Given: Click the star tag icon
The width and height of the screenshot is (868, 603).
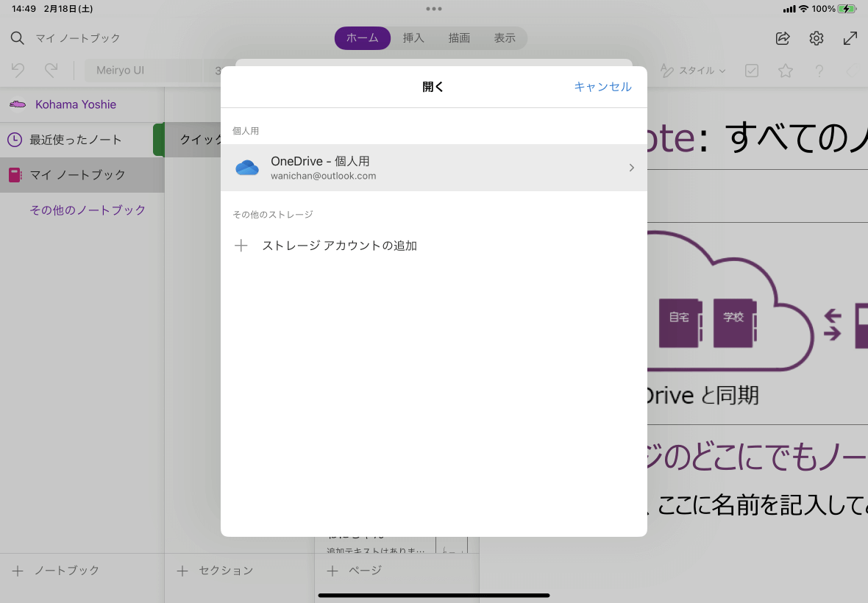Looking at the screenshot, I should click(786, 71).
